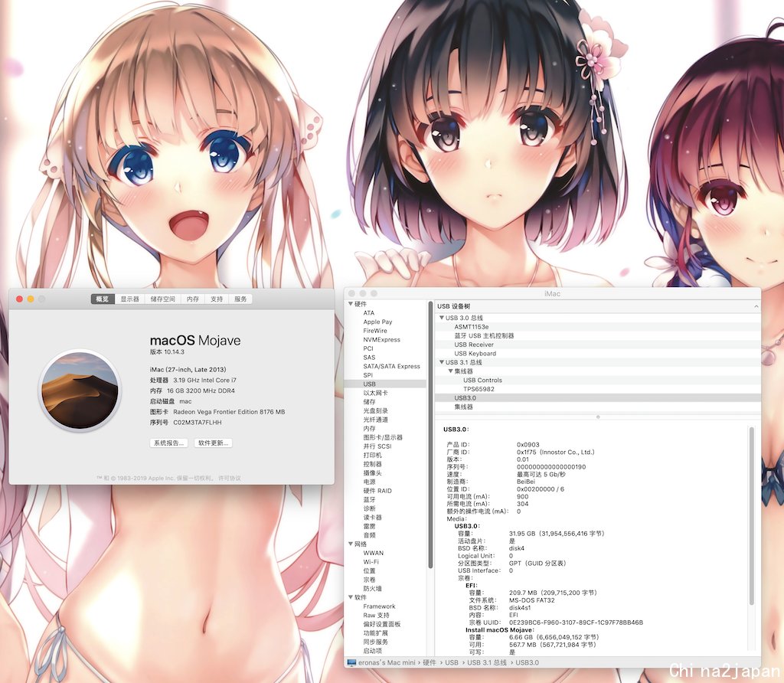Minimize the About This Mac window

pos(31,299)
